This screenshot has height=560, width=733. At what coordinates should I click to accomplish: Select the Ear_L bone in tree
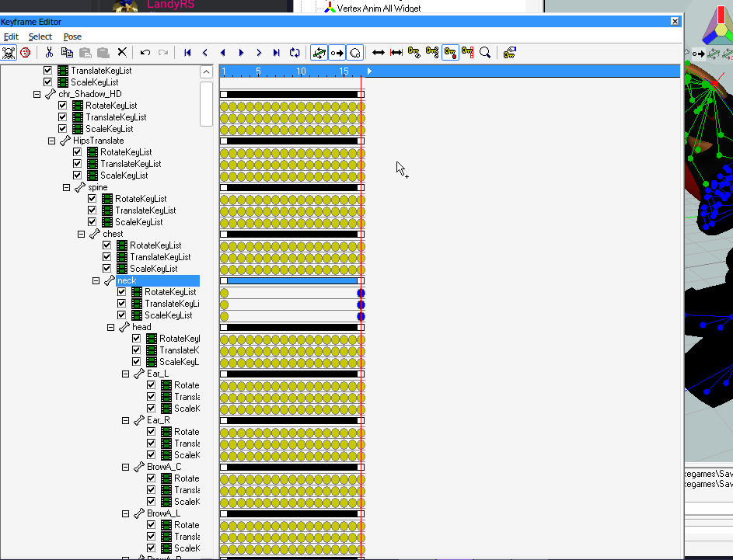(x=157, y=374)
